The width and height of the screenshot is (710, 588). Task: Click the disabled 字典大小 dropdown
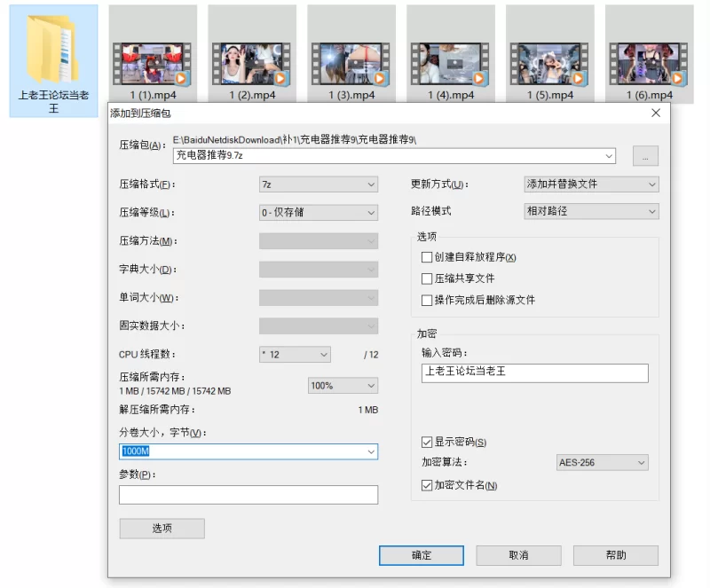(x=319, y=270)
